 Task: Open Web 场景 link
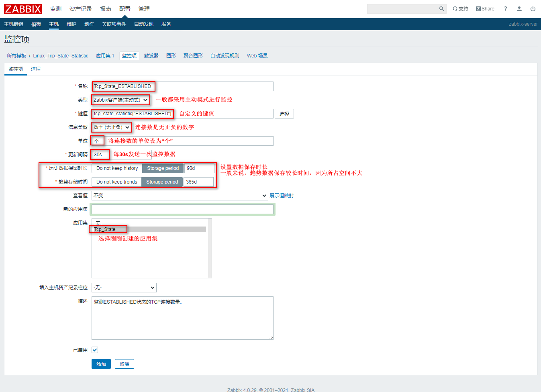(x=257, y=56)
